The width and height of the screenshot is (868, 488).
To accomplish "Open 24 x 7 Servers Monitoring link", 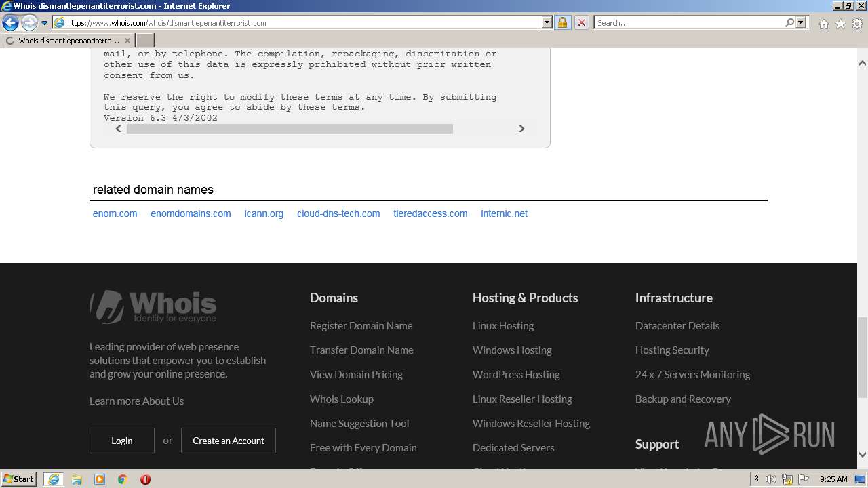I will [x=692, y=374].
